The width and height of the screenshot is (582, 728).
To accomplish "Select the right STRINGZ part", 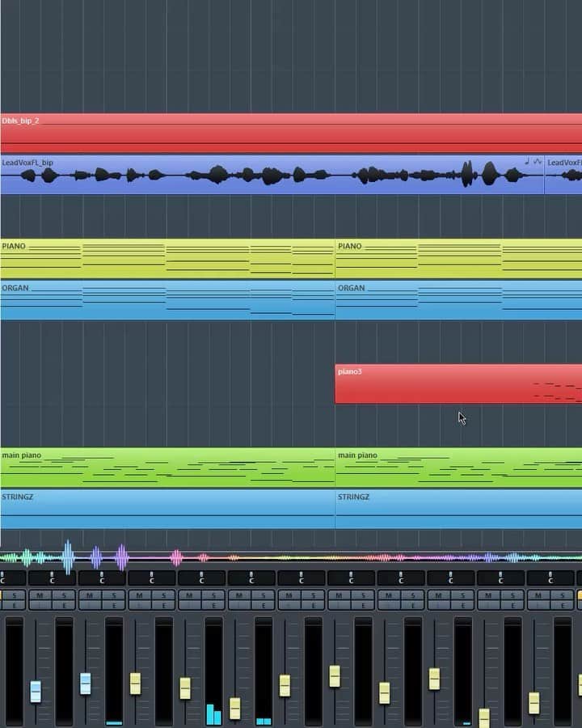I will pyautogui.click(x=458, y=509).
